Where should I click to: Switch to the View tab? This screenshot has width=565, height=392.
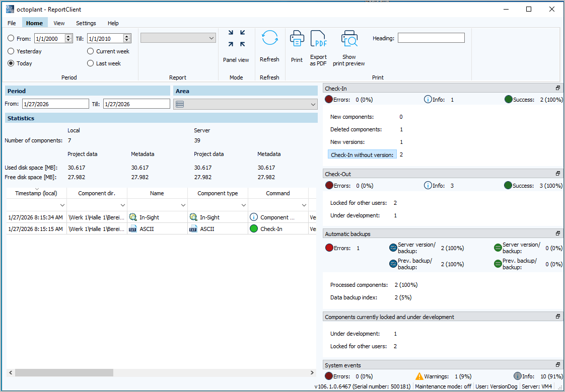tap(59, 23)
